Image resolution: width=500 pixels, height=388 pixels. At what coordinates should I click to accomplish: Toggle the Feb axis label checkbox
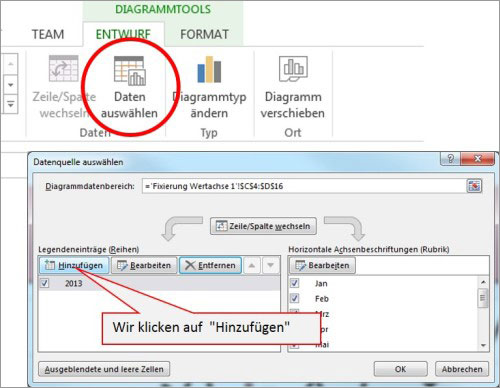coord(294,298)
